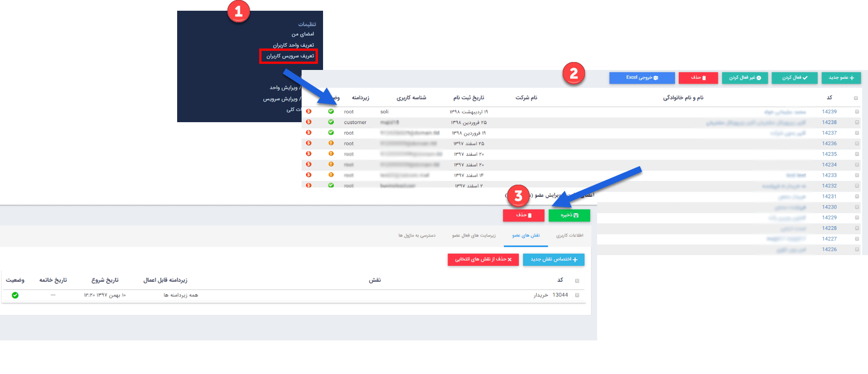Viewport: 868px width, 374px height.
Task: Tick the select-all checkbox in members table header
Action: (856, 98)
